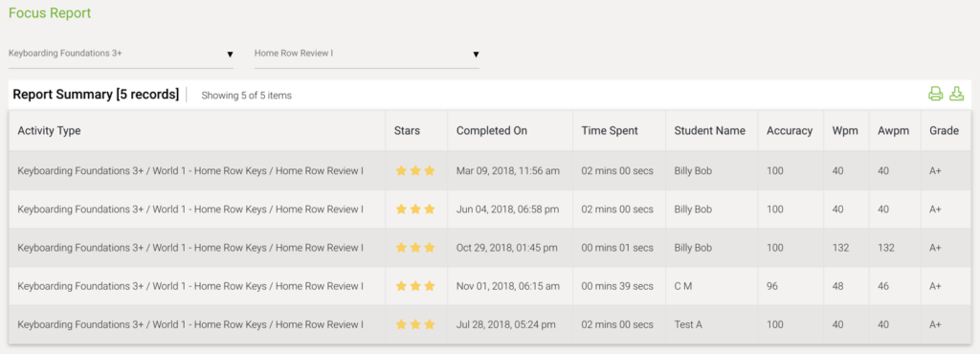980x354 pixels.
Task: Open the Home Row Review I dropdown
Action: (367, 54)
